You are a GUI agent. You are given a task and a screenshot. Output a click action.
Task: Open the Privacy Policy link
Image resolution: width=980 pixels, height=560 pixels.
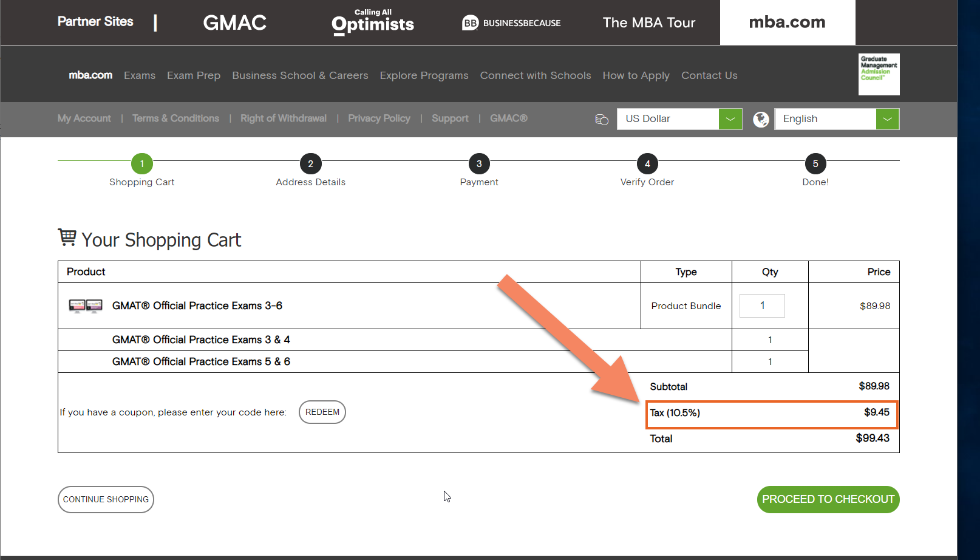pyautogui.click(x=379, y=118)
